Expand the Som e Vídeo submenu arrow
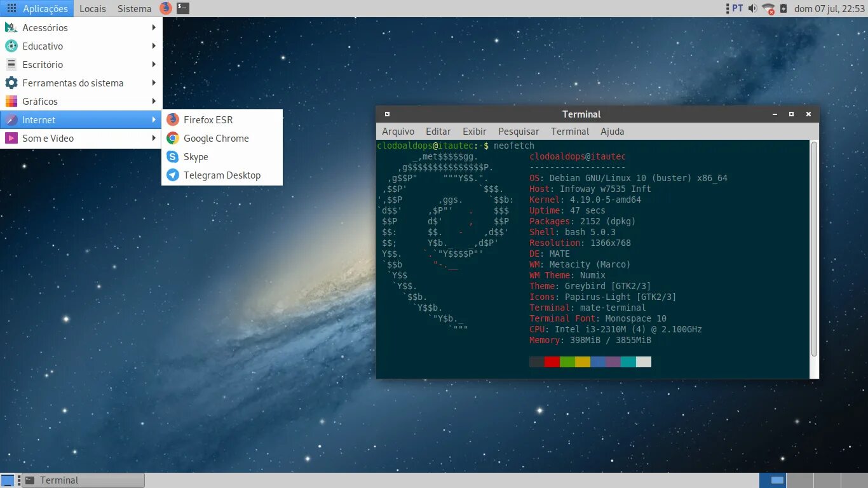 [x=154, y=138]
